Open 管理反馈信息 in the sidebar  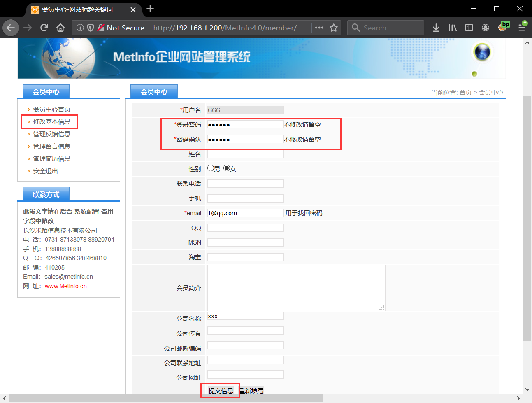click(x=52, y=134)
